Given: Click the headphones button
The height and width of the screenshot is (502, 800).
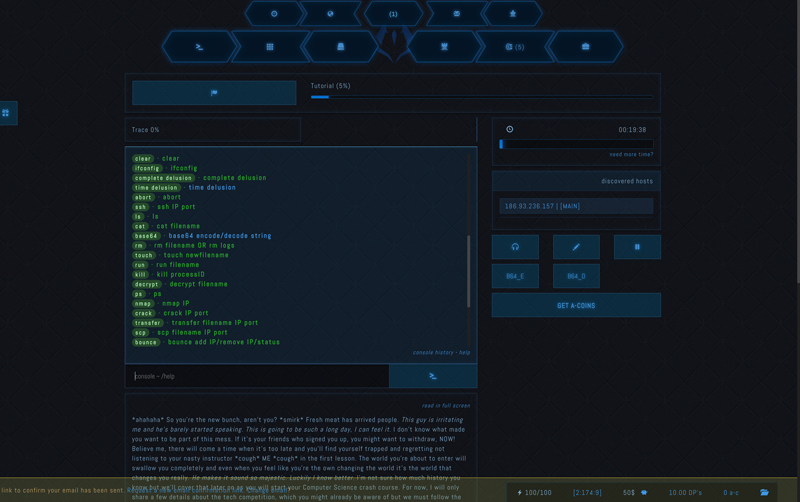Looking at the screenshot, I should tap(515, 247).
